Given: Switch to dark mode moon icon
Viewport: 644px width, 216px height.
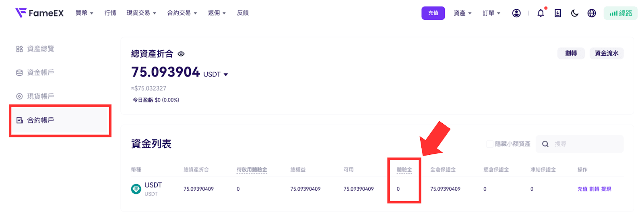Looking at the screenshot, I should [575, 13].
